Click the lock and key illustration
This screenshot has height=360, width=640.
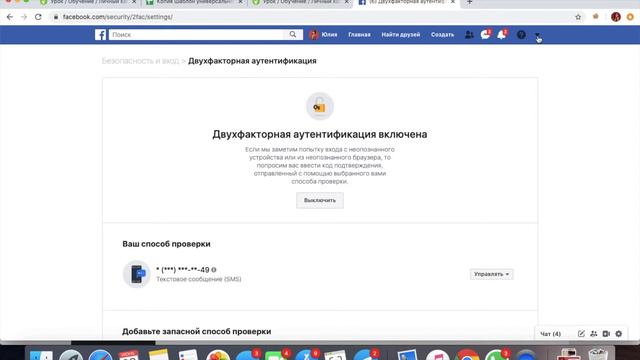(x=320, y=106)
